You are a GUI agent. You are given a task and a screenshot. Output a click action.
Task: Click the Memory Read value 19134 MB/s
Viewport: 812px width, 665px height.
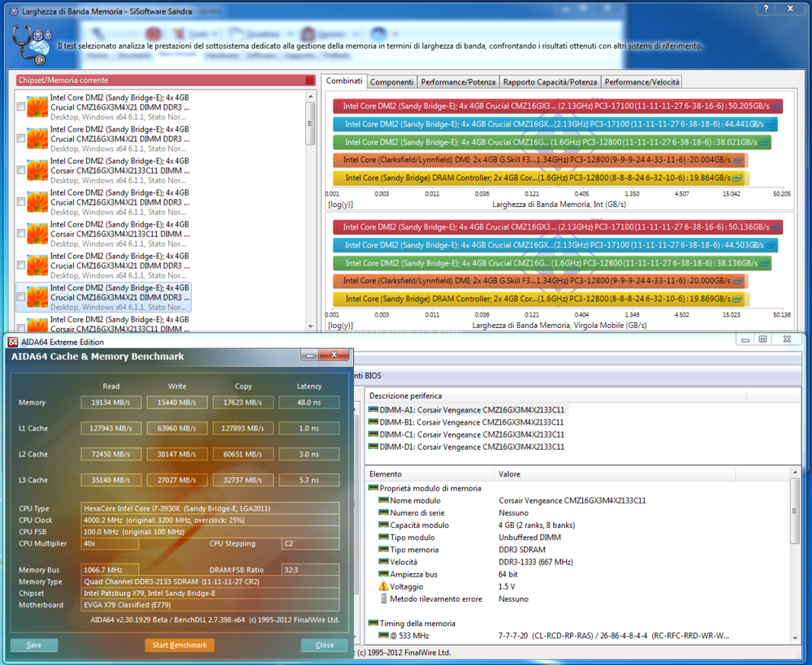[110, 403]
